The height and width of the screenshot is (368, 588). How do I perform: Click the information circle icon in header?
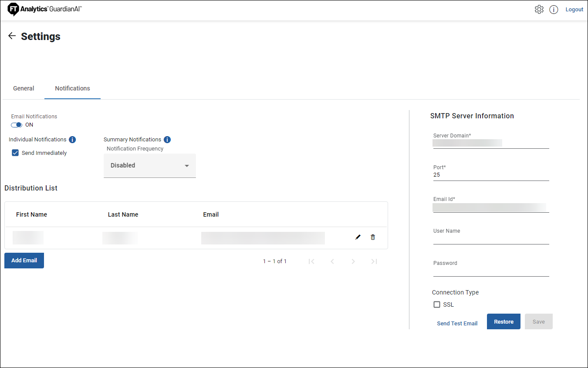[x=554, y=10]
